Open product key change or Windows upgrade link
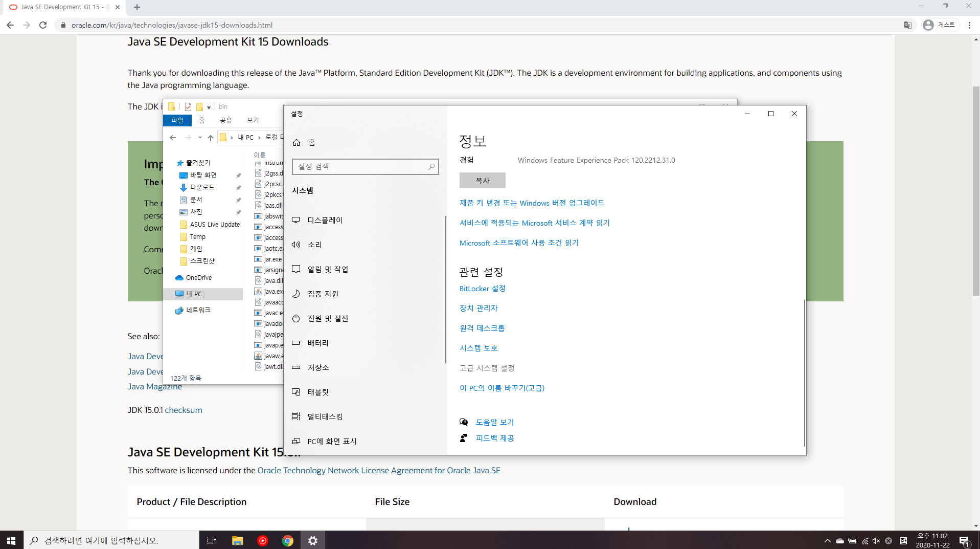 pos(532,203)
